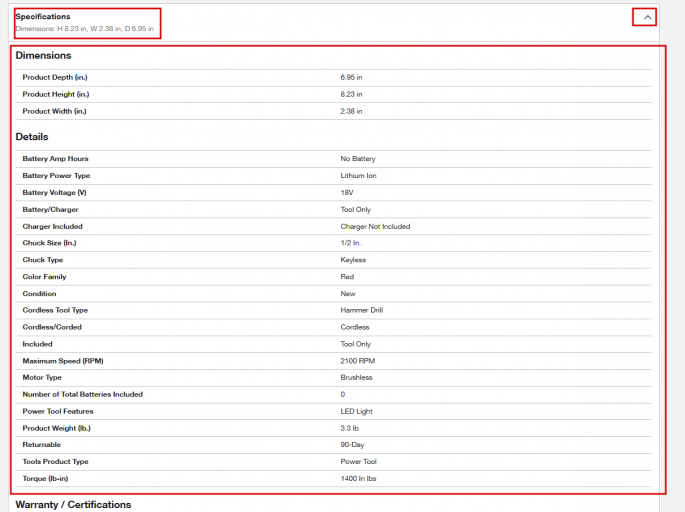Screen dimensions: 685x512
Task: Click Tool Only value in Included row
Action: [356, 344]
